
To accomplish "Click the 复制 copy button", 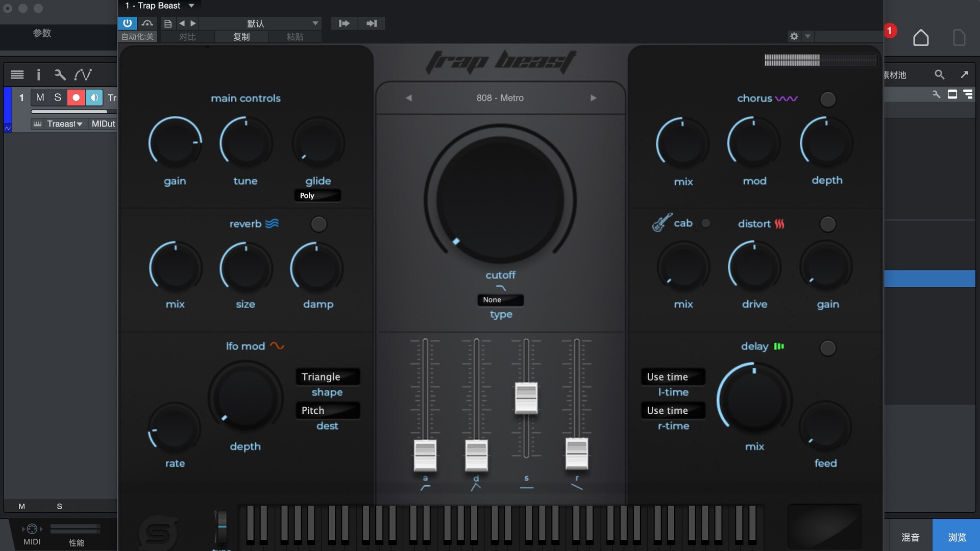I will [x=241, y=37].
